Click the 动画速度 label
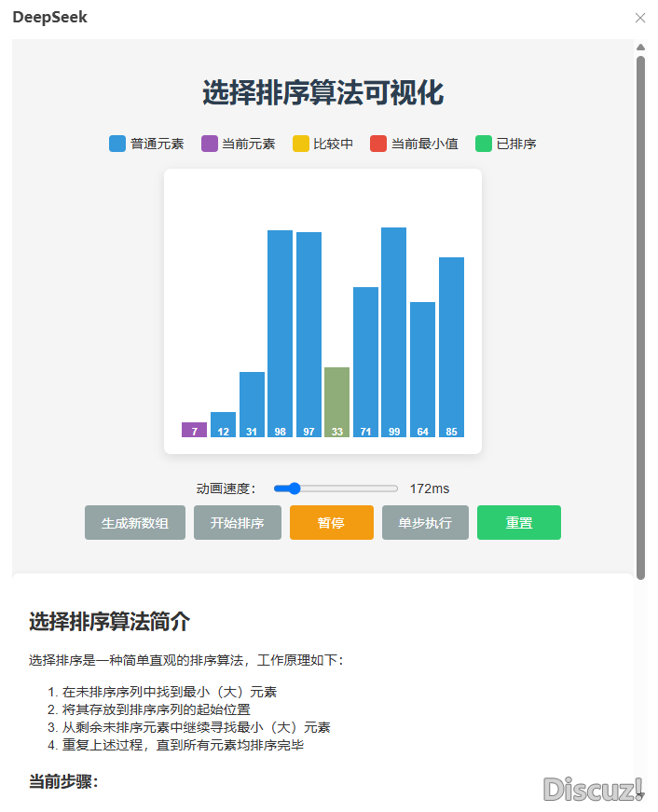 [226, 489]
